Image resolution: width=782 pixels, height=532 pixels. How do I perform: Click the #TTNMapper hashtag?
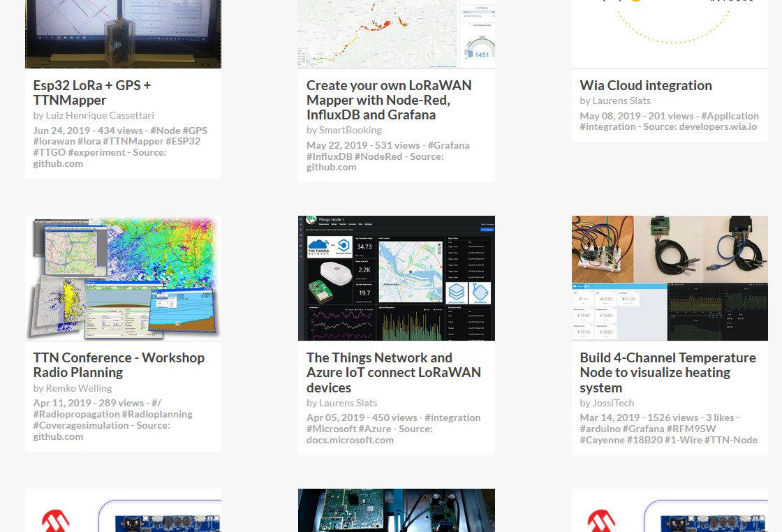click(133, 141)
